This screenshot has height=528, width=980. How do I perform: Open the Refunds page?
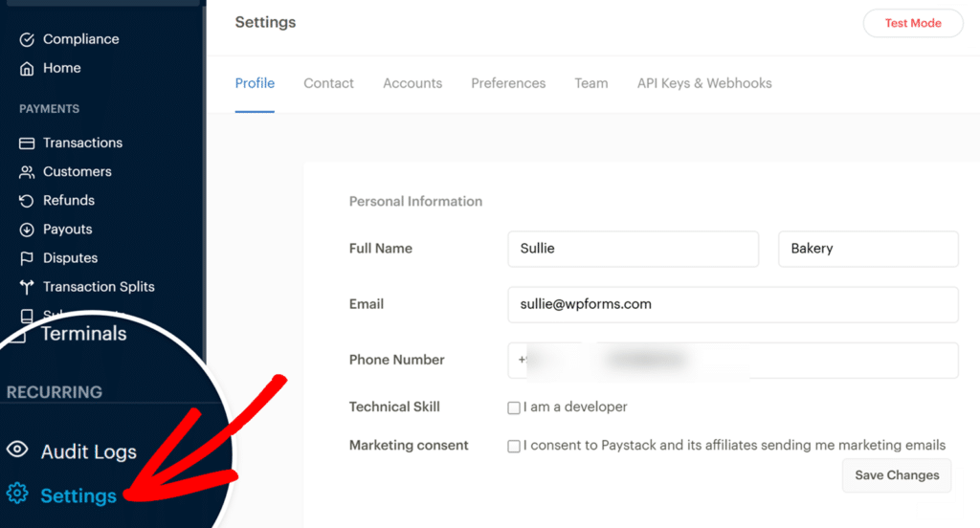tap(69, 200)
